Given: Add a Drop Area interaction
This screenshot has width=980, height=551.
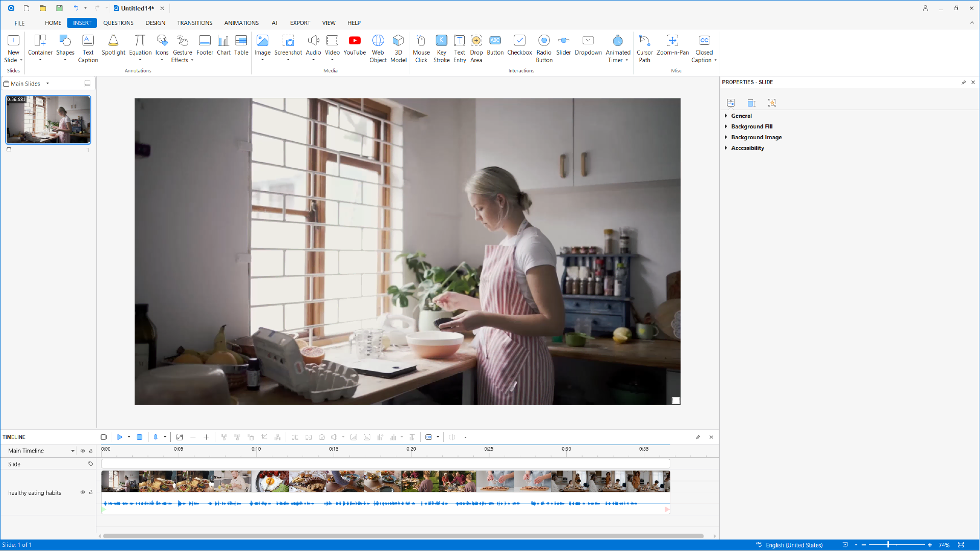Looking at the screenshot, I should point(476,48).
